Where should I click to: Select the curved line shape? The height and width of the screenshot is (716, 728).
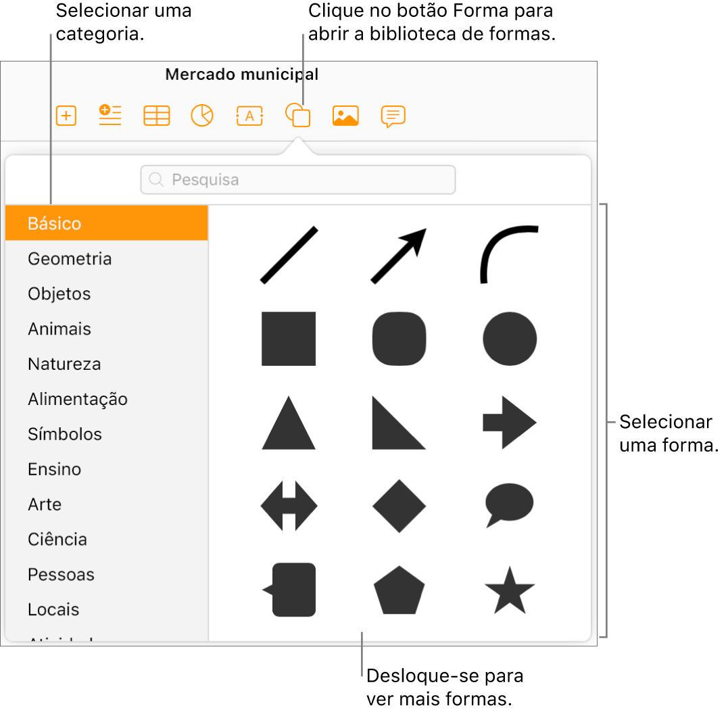click(509, 254)
